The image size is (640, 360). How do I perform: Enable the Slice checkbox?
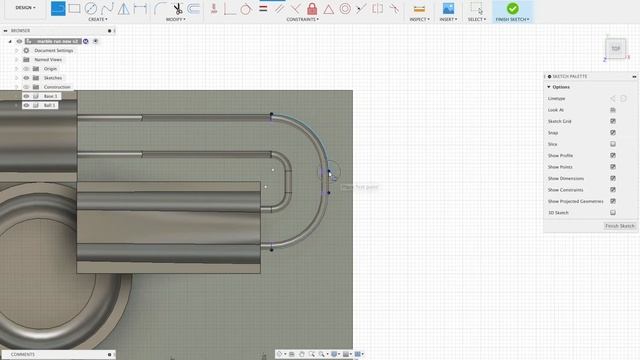pyautogui.click(x=613, y=144)
